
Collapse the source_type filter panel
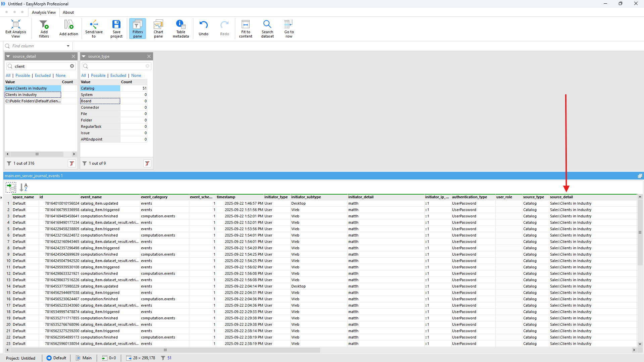[x=84, y=56]
